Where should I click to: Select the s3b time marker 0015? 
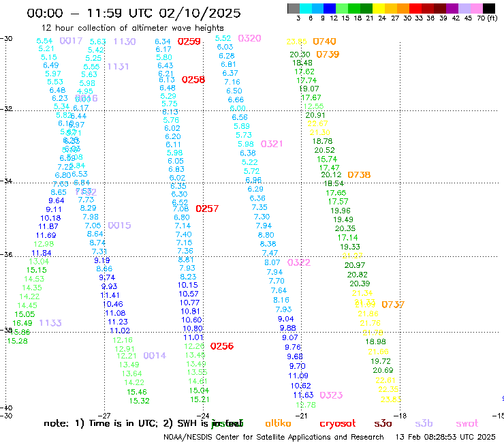tap(119, 226)
